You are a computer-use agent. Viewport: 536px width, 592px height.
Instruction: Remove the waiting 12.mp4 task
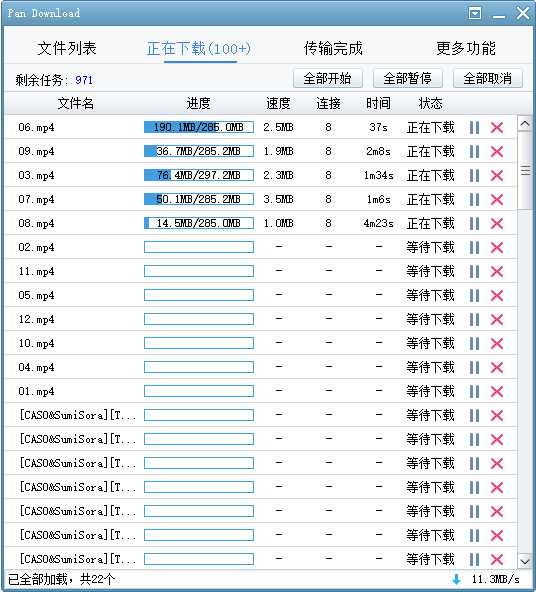497,319
